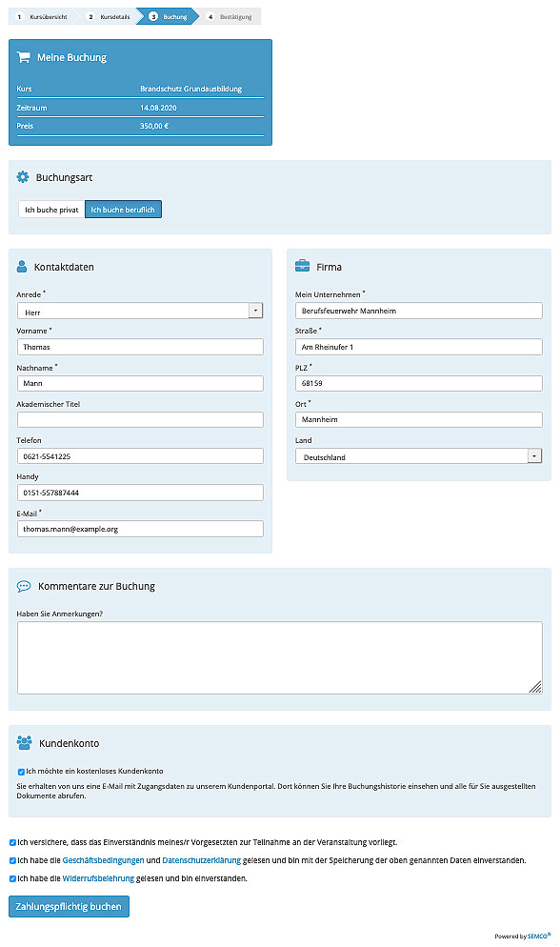This screenshot has height=947, width=560.
Task: Toggle the kostenloses Kundenkonto checkbox
Action: click(x=21, y=772)
